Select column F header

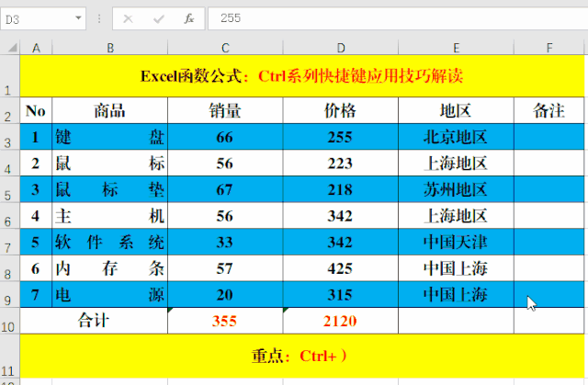coord(549,48)
